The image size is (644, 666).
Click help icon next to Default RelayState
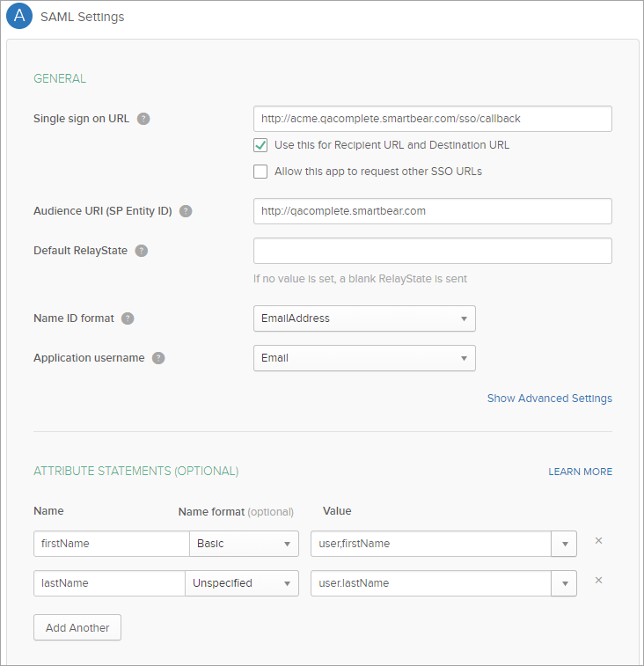[142, 251]
